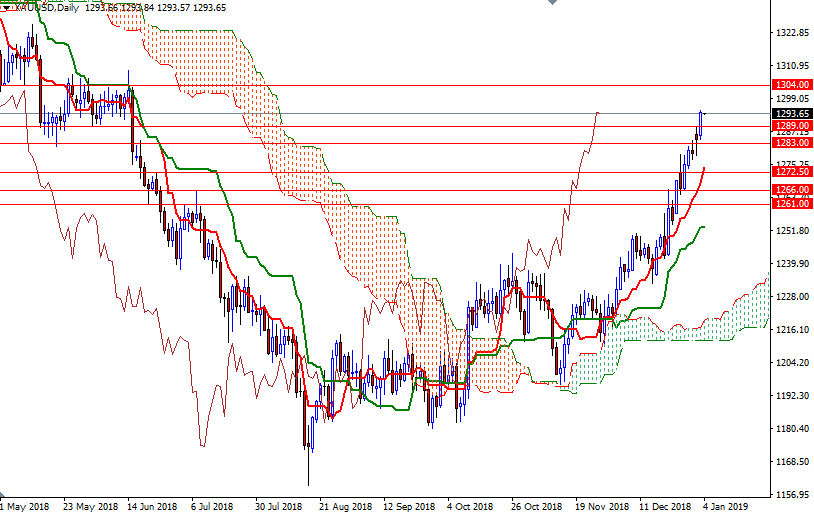Select the 1289.00 red price label

pos(791,126)
